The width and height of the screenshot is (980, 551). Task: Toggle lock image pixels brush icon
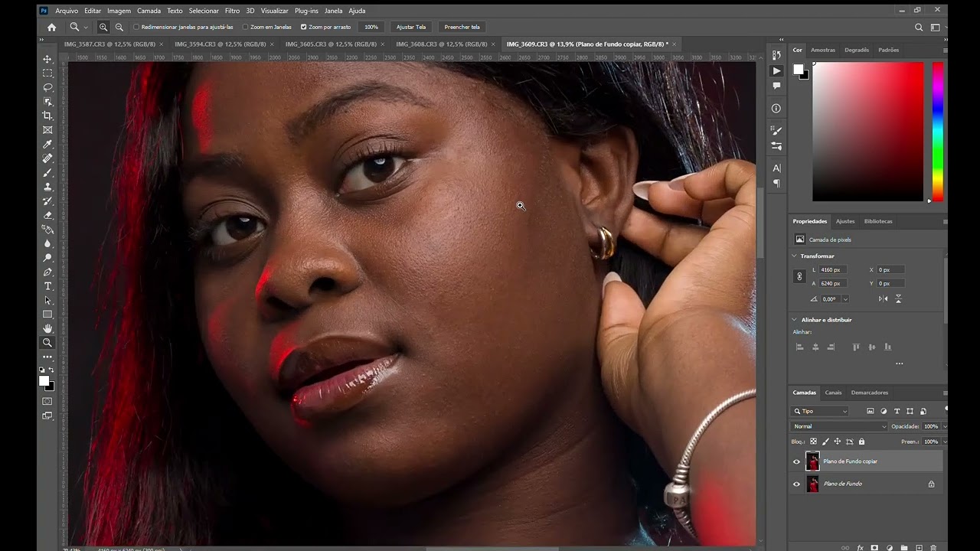pos(825,442)
